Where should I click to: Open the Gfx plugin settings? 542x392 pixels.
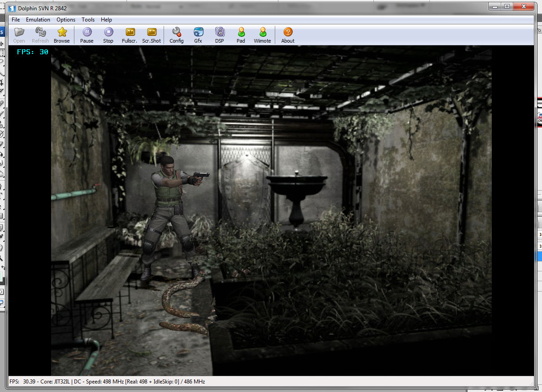[x=198, y=35]
